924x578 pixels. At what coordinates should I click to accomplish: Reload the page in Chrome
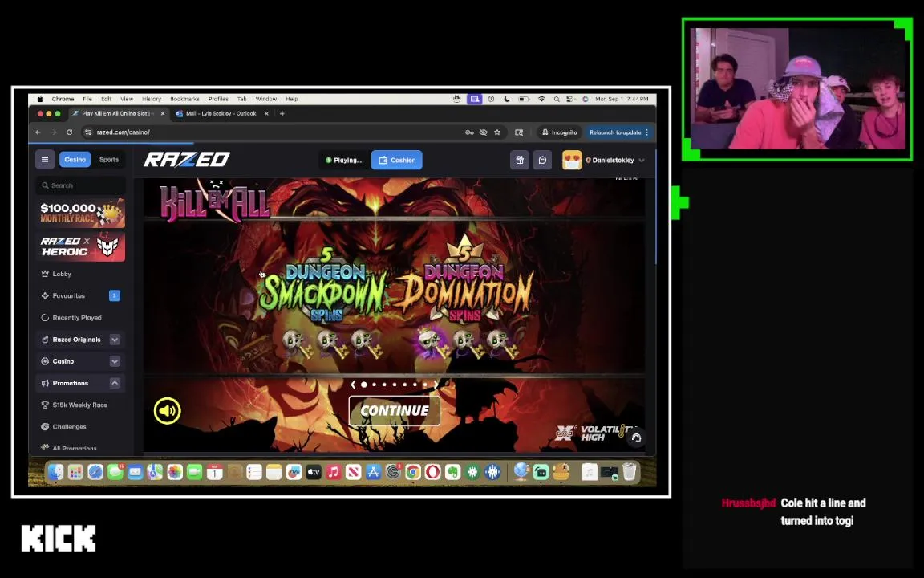[x=70, y=132]
